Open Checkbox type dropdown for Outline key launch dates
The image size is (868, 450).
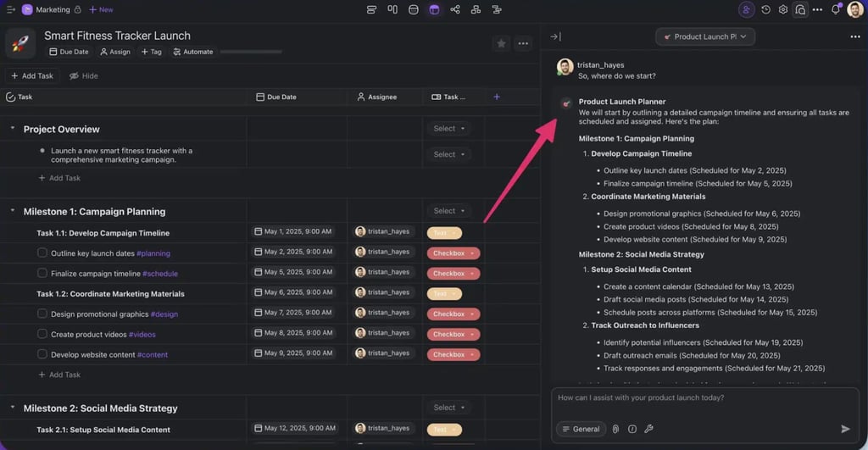click(x=453, y=253)
